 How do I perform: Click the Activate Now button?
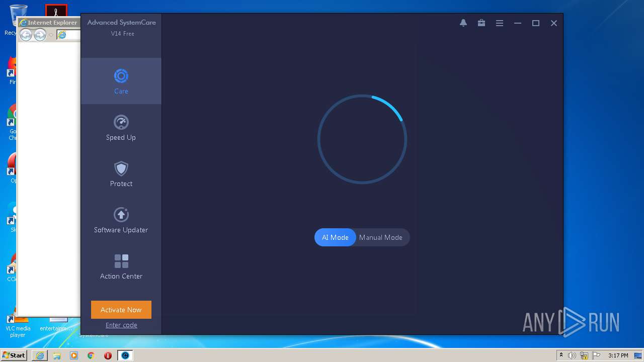(x=121, y=310)
